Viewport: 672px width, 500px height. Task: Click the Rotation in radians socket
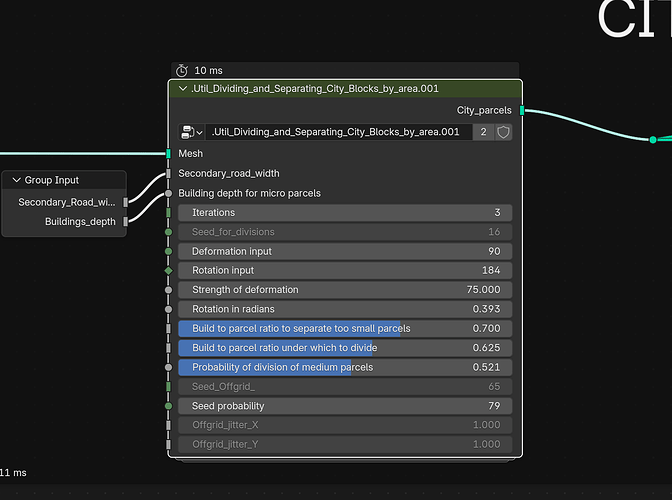pos(168,309)
